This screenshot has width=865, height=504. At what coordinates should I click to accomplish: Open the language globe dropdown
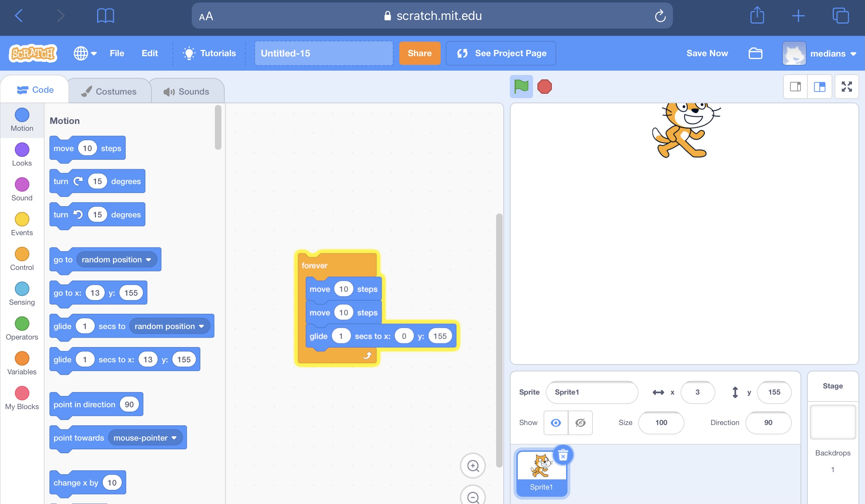pyautogui.click(x=85, y=53)
